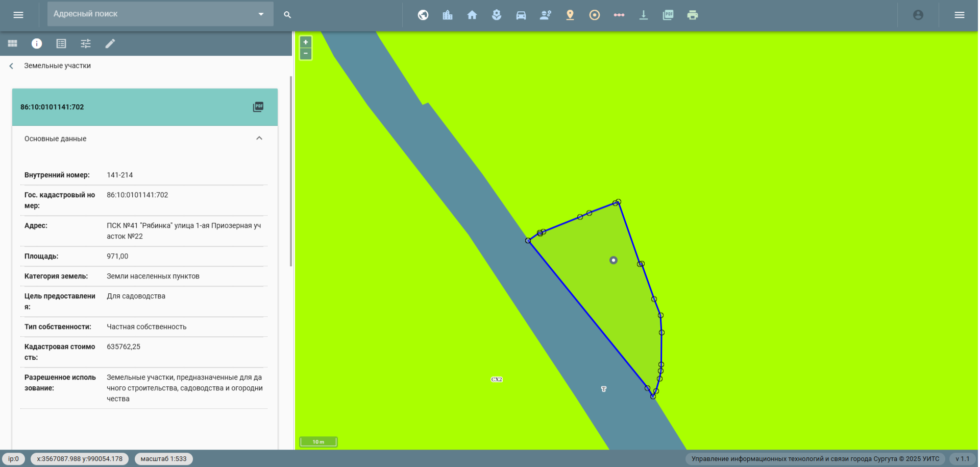Click the worker with gears icon
980x467 pixels.
click(x=546, y=15)
